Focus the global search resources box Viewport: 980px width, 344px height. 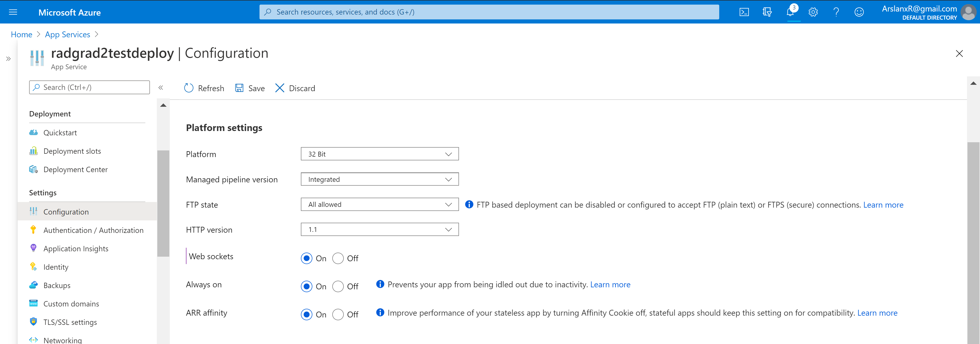point(489,12)
